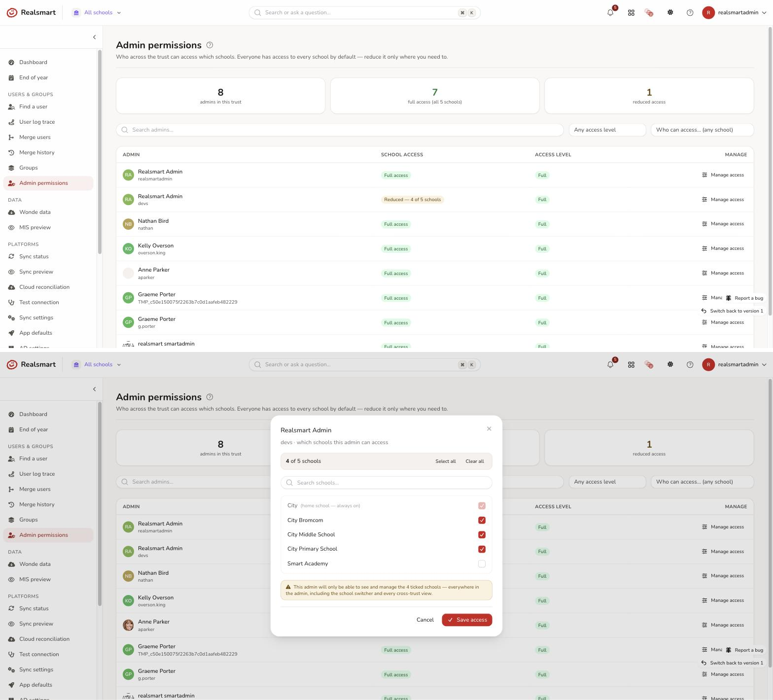The image size is (773, 700).
Task: Open All schools switcher on undimmed page
Action: pyautogui.click(x=97, y=13)
